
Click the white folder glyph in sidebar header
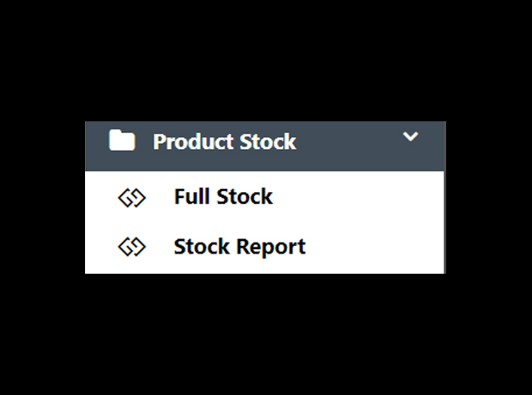(122, 140)
